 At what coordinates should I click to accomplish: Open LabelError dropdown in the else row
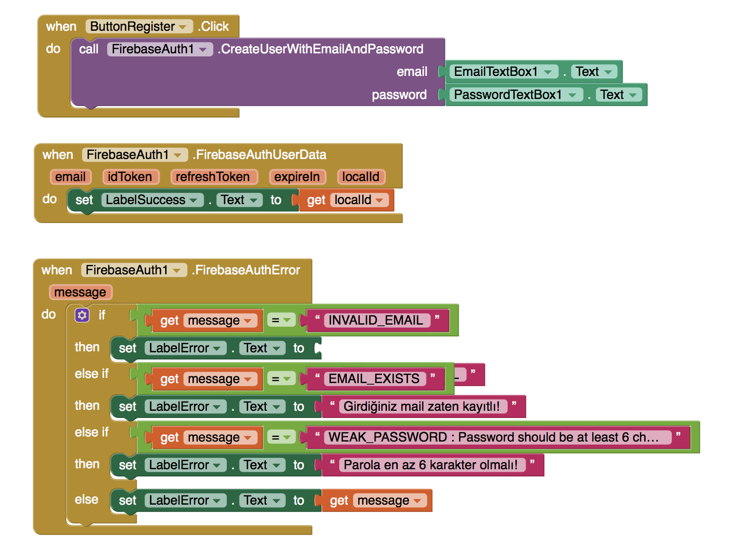point(185,501)
